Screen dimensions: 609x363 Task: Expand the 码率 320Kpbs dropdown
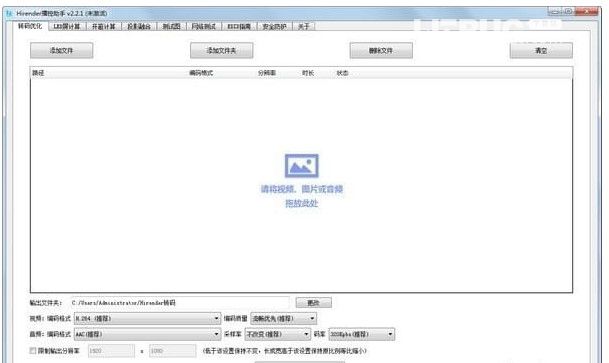click(x=362, y=334)
